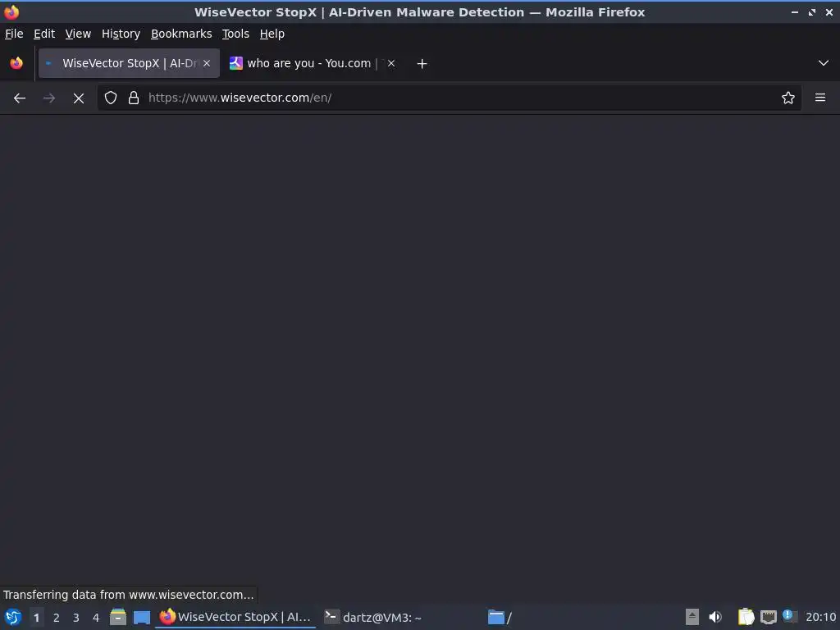Open the Tools menu

point(235,34)
